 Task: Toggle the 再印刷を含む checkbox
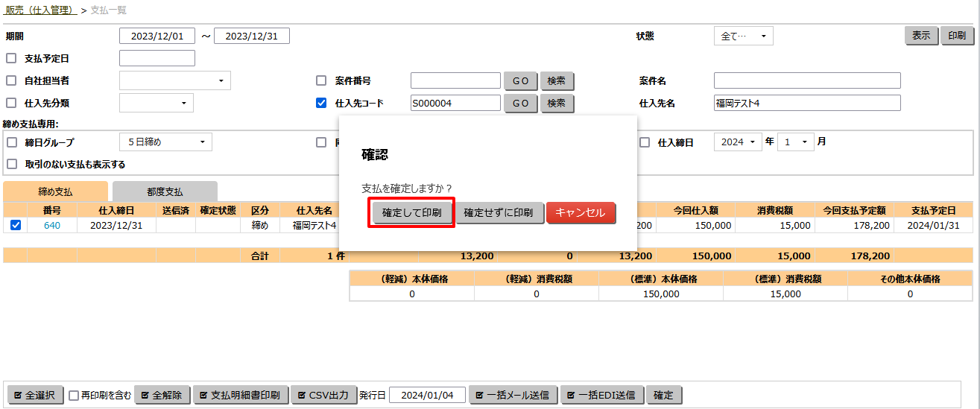(x=74, y=396)
